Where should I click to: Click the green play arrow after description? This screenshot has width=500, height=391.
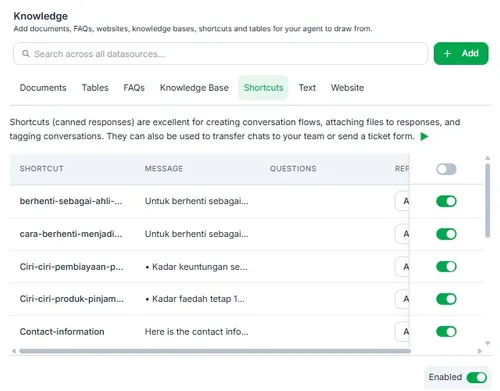pyautogui.click(x=424, y=136)
